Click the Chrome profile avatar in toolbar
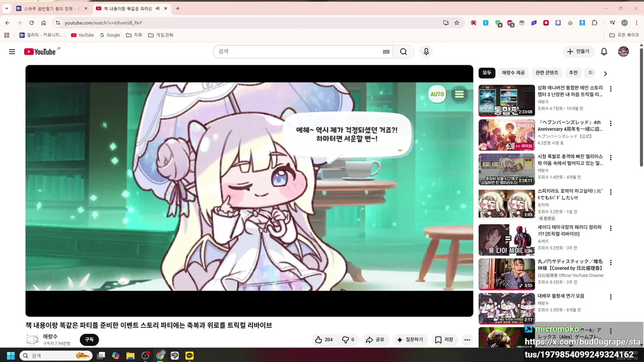Screen dimensions: 644x362 tap(624, 23)
